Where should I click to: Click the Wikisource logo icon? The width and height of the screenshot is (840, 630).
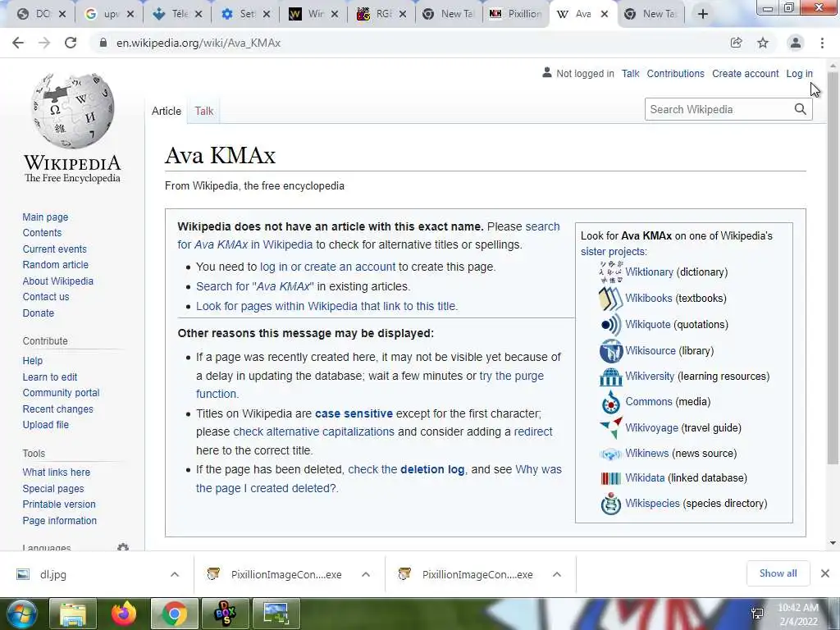click(x=610, y=351)
